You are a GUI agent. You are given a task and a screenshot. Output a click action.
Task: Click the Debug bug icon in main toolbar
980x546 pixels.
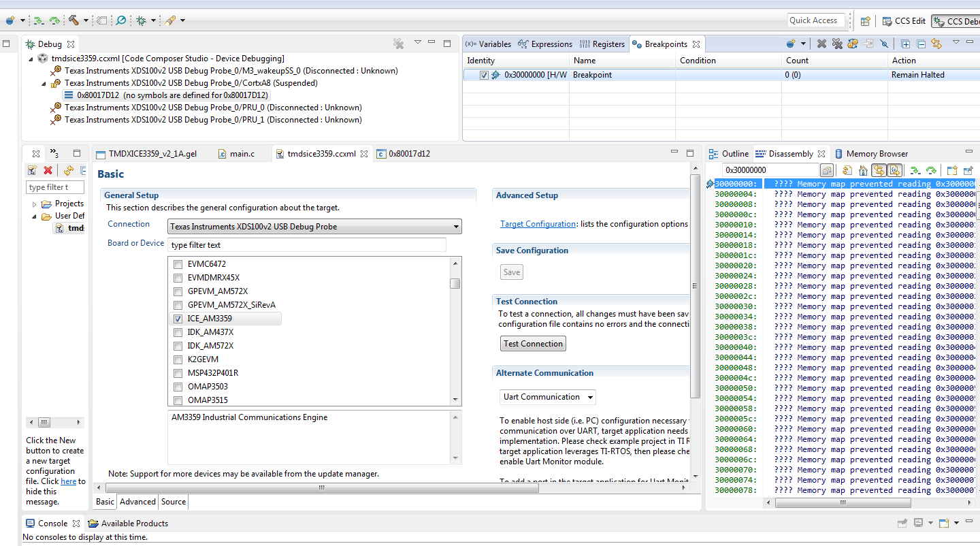[141, 20]
